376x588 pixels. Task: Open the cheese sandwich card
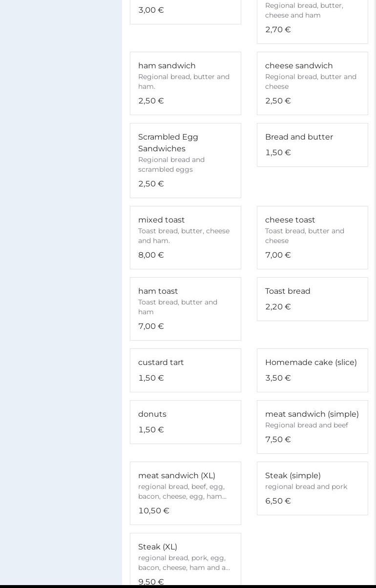point(312,83)
